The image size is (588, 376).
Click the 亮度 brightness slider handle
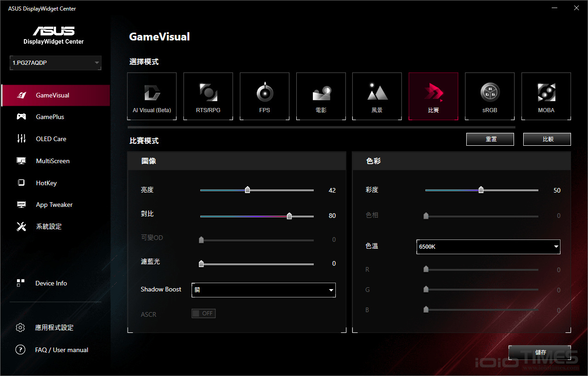pos(248,190)
